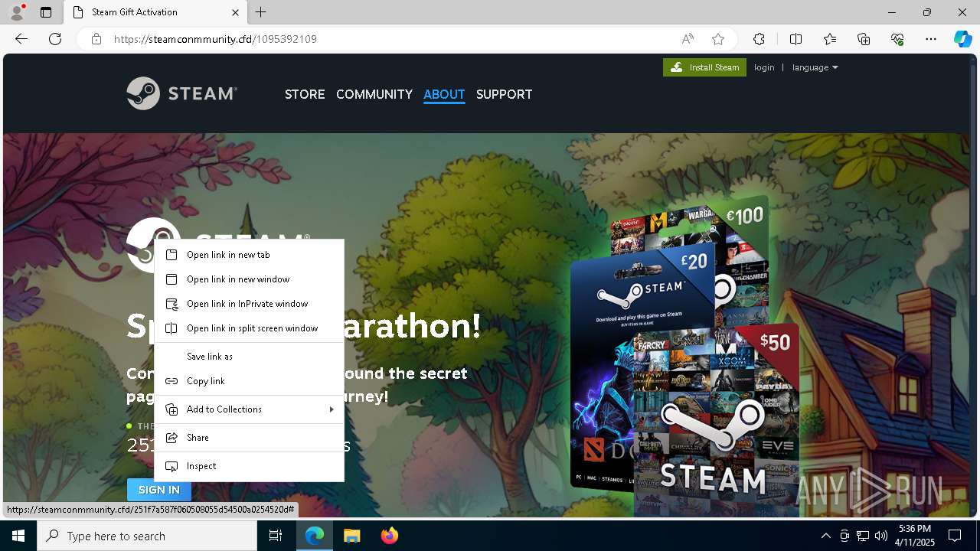Click the Edge icon on the taskbar

click(315, 536)
